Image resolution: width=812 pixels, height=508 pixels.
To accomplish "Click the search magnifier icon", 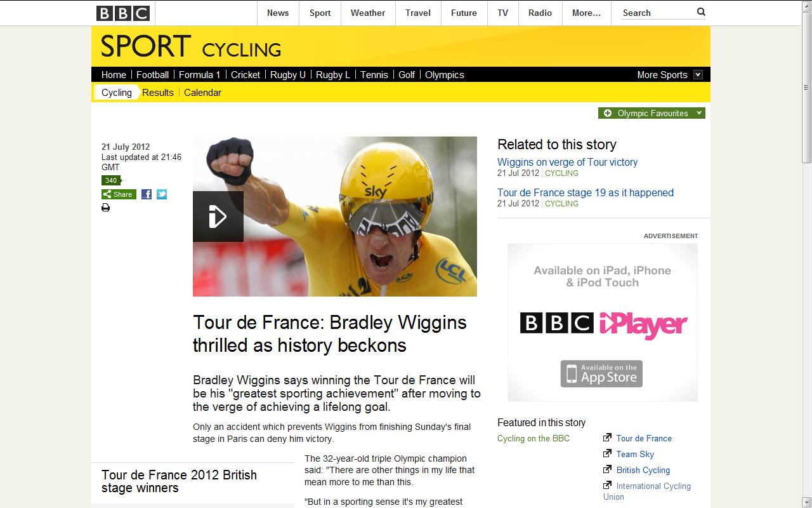I will (x=701, y=12).
